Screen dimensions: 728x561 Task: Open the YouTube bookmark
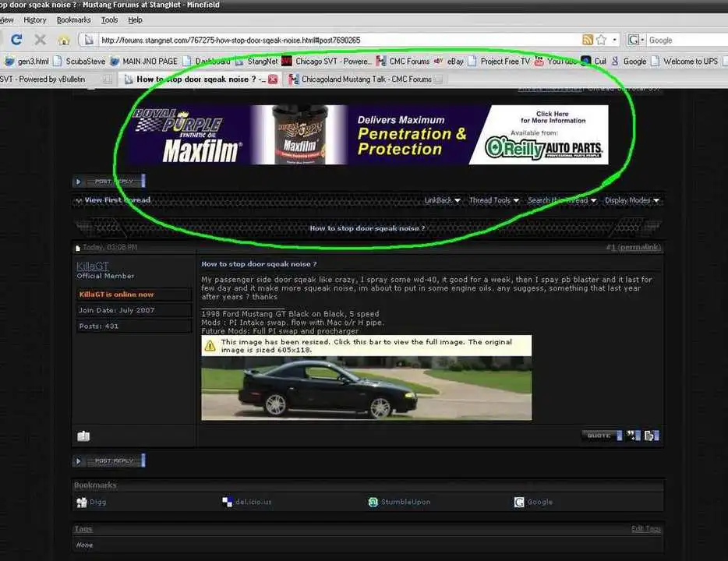pos(556,62)
